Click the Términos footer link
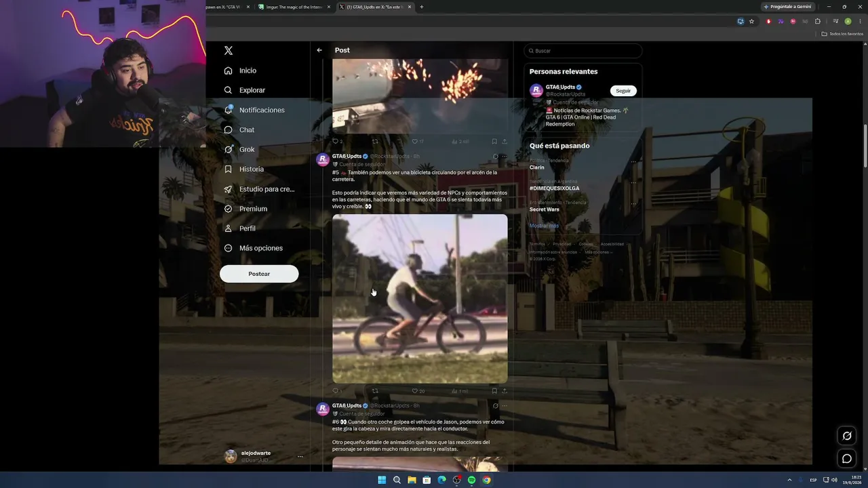868x488 pixels. tap(537, 244)
